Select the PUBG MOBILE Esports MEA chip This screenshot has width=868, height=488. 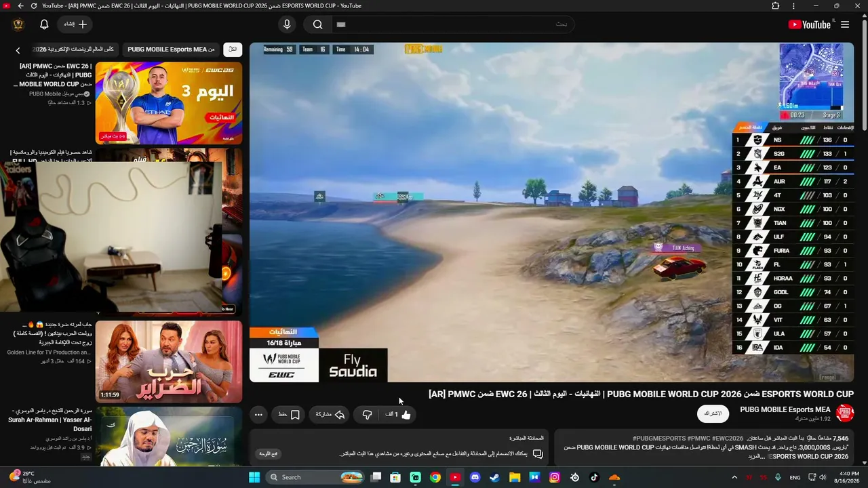point(171,49)
